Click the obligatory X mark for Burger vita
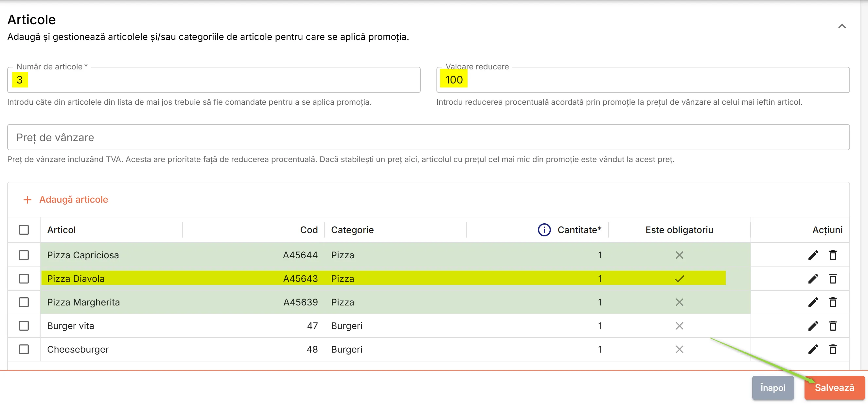Viewport: 868px width, 404px height. pos(679,326)
